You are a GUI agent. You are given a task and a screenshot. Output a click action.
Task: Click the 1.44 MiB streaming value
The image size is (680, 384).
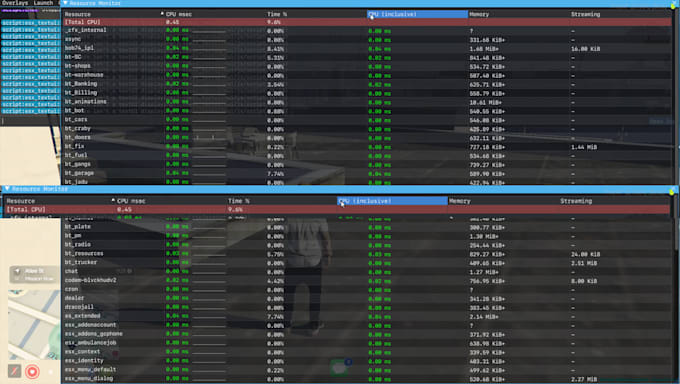click(x=584, y=147)
